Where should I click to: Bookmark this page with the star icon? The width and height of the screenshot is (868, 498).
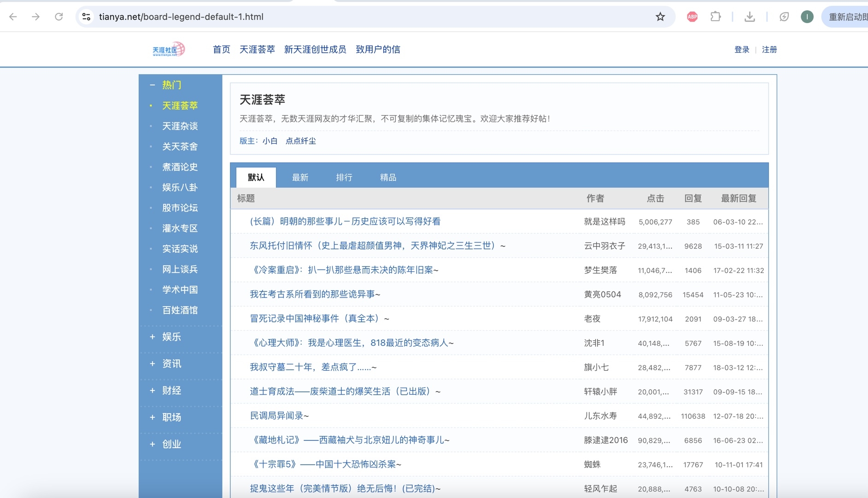click(x=660, y=17)
